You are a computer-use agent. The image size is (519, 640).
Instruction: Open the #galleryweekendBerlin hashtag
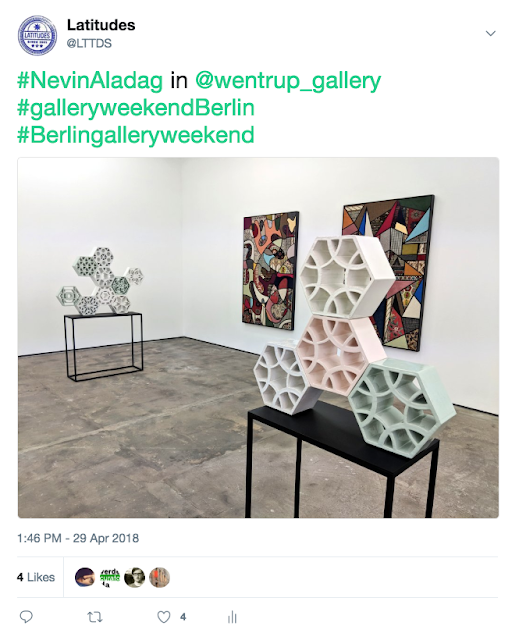[x=136, y=108]
